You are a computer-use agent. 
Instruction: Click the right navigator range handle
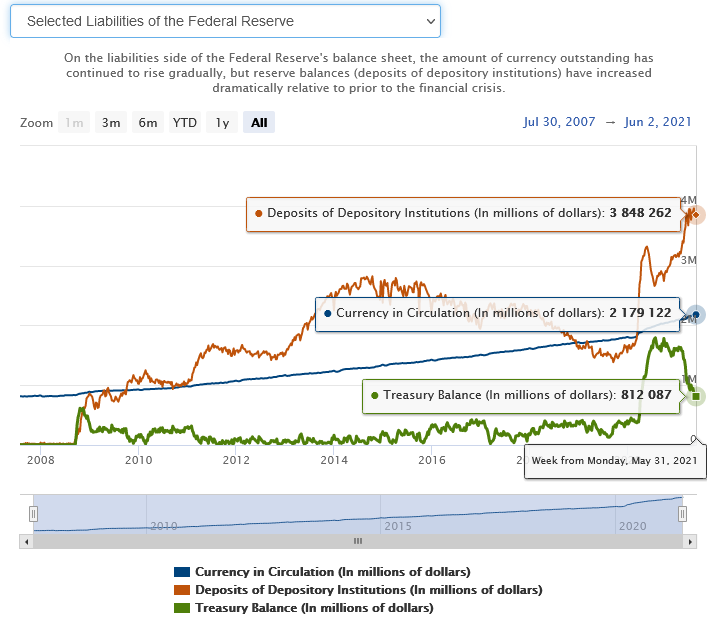[682, 514]
